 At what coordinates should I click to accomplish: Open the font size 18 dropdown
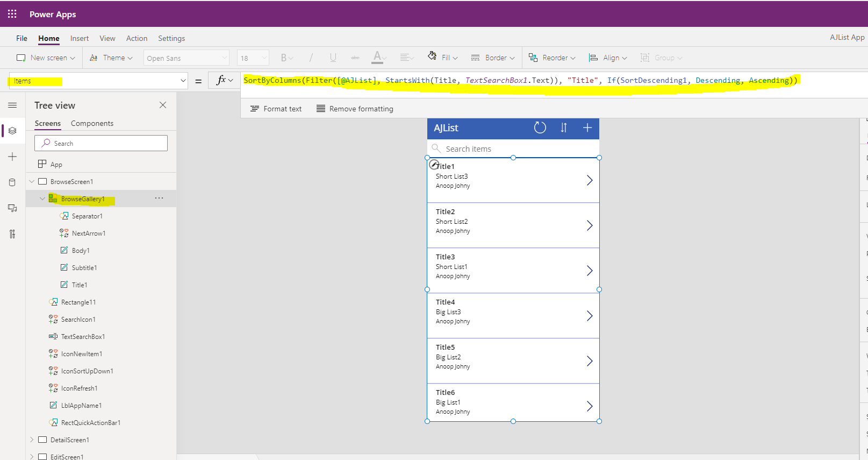(253, 58)
